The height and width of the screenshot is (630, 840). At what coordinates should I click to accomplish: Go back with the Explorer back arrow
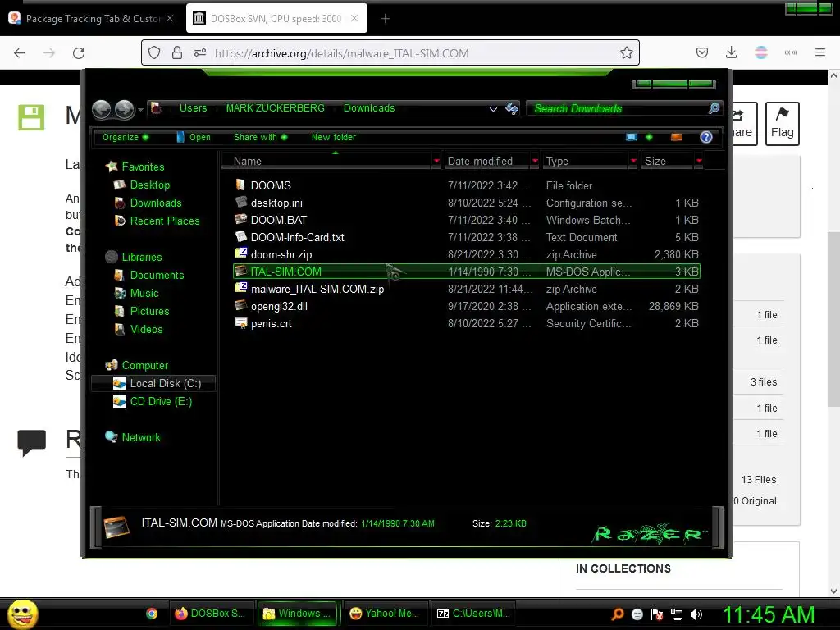101,109
